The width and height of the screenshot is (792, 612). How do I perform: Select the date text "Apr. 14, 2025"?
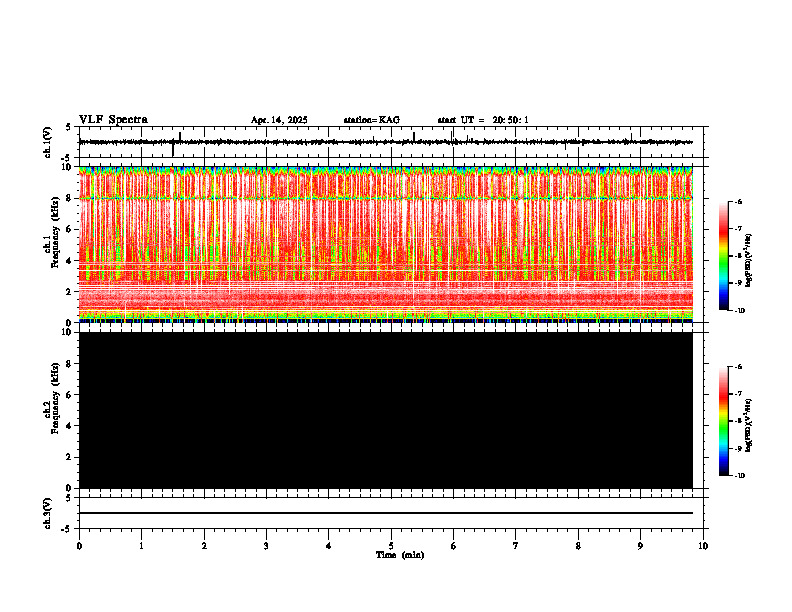coord(279,120)
